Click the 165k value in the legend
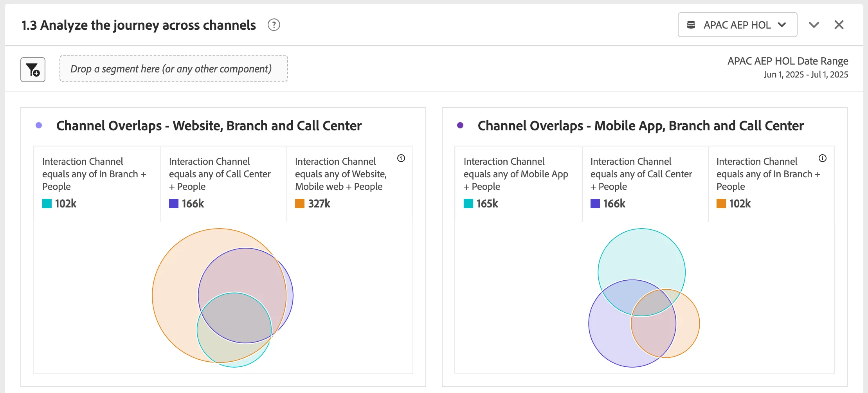 [487, 204]
